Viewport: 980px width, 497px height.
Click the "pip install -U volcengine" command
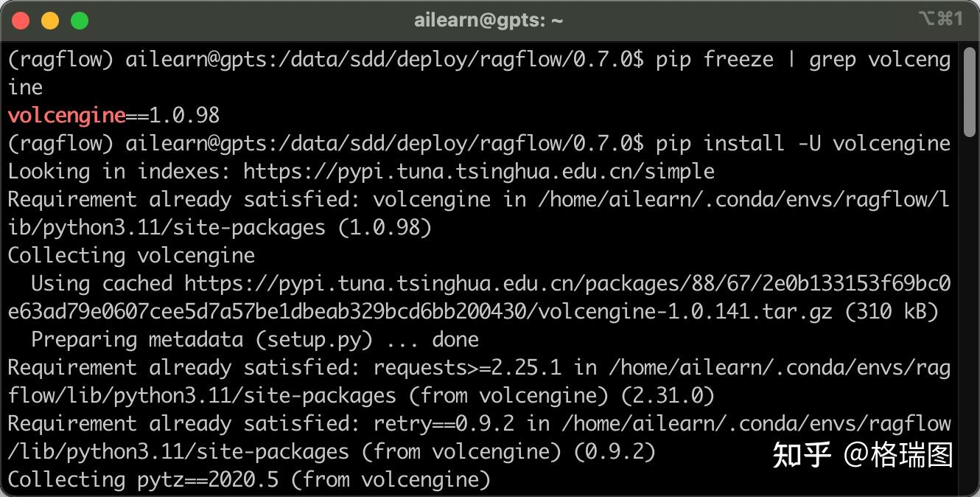(803, 143)
